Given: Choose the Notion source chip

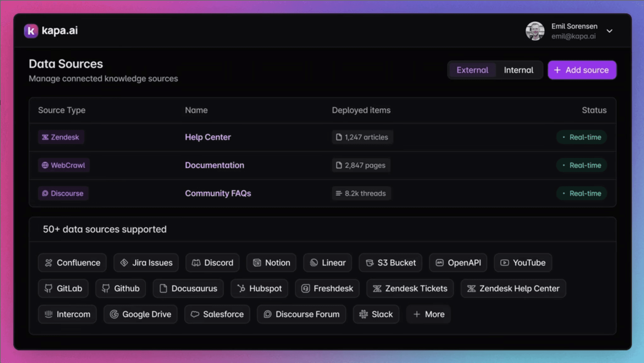Looking at the screenshot, I should (x=271, y=263).
